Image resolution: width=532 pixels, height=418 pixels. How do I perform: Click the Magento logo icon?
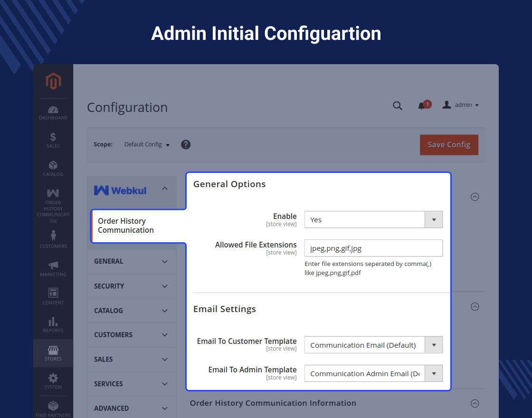pos(53,81)
